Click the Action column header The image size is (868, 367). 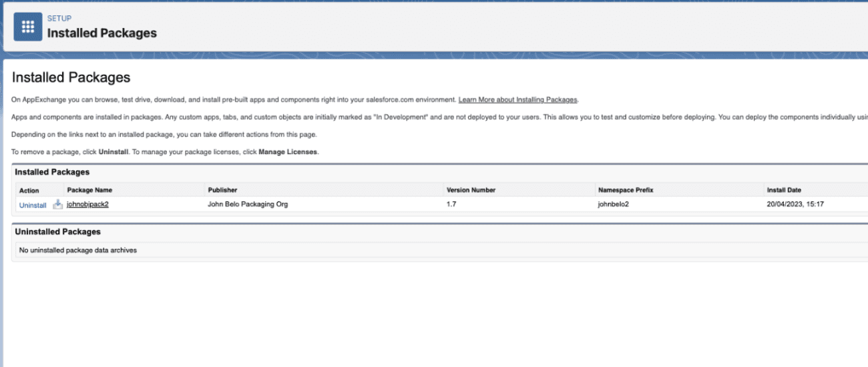point(29,190)
